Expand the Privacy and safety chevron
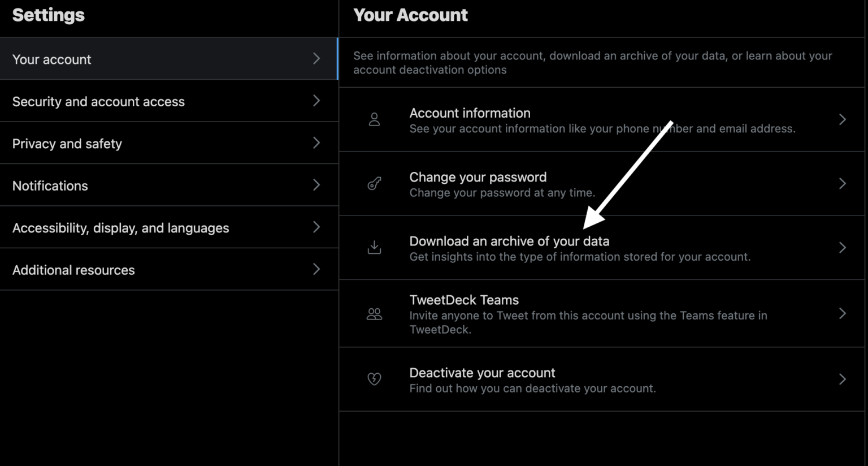The height and width of the screenshot is (466, 868). click(316, 143)
